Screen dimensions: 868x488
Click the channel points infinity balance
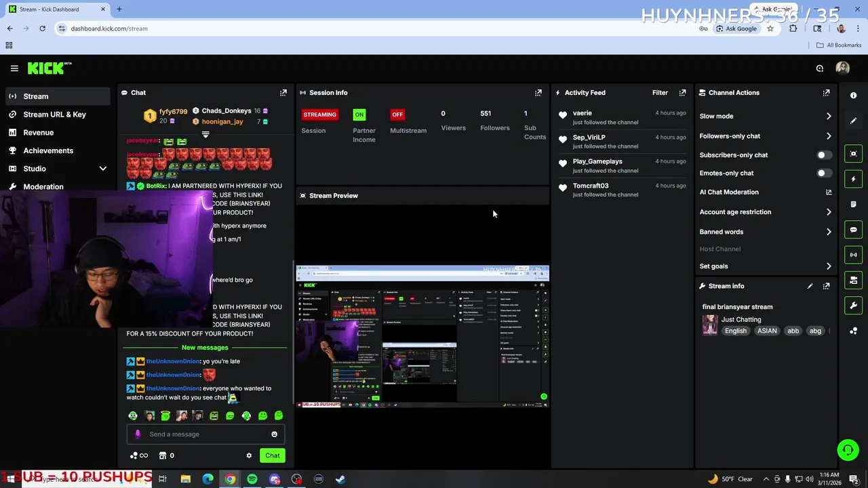[x=138, y=455]
